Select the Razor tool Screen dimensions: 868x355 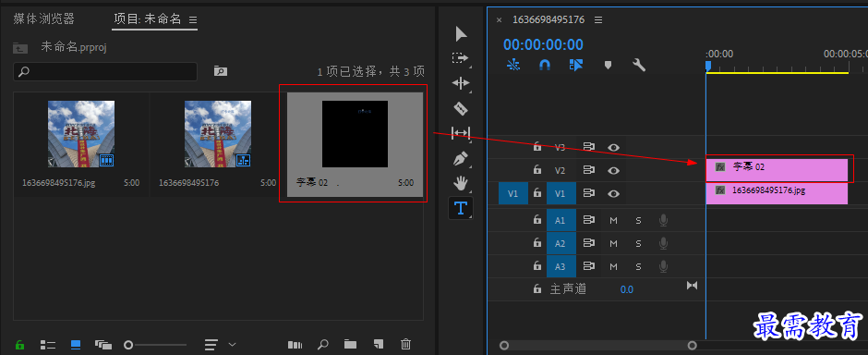461,108
